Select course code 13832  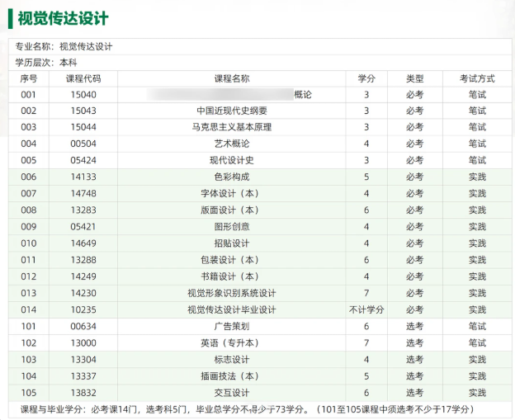(x=83, y=393)
